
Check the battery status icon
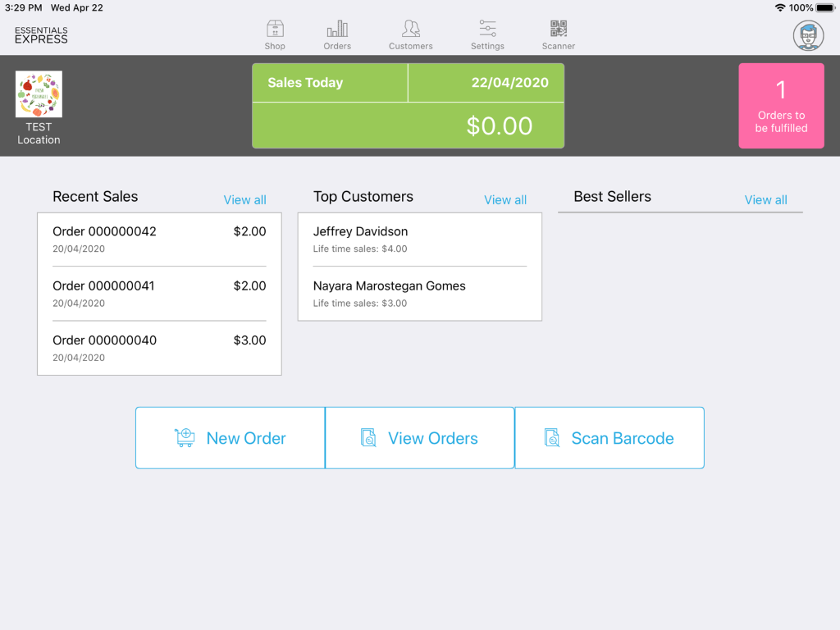point(825,7)
